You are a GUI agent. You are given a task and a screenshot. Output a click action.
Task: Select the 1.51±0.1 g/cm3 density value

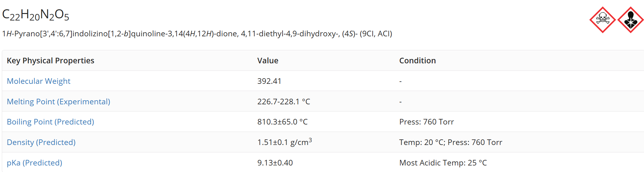point(285,142)
